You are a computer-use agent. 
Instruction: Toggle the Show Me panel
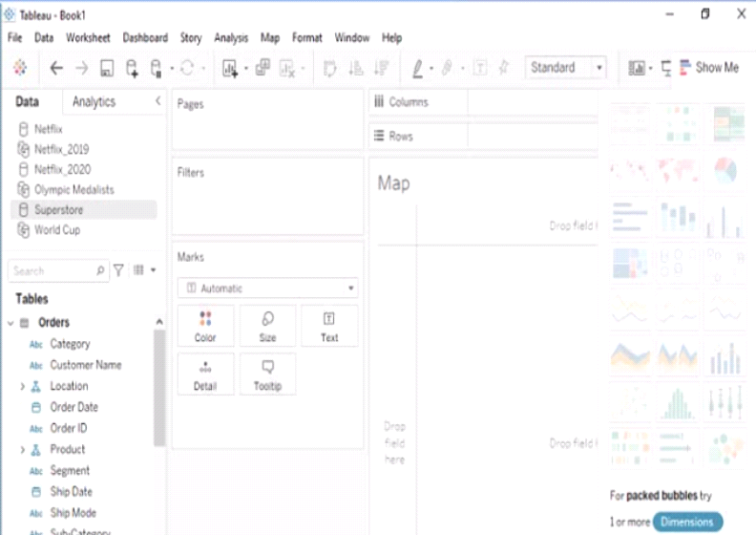[709, 68]
